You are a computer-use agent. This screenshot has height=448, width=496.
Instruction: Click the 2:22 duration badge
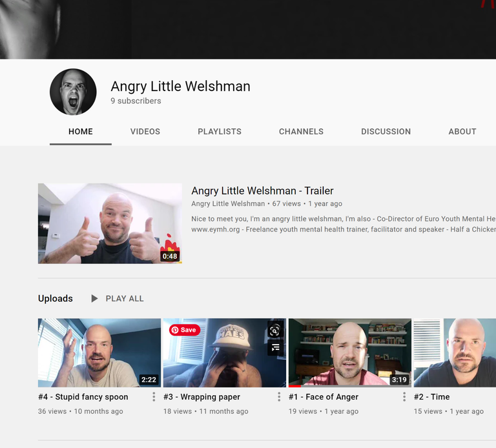pyautogui.click(x=149, y=380)
